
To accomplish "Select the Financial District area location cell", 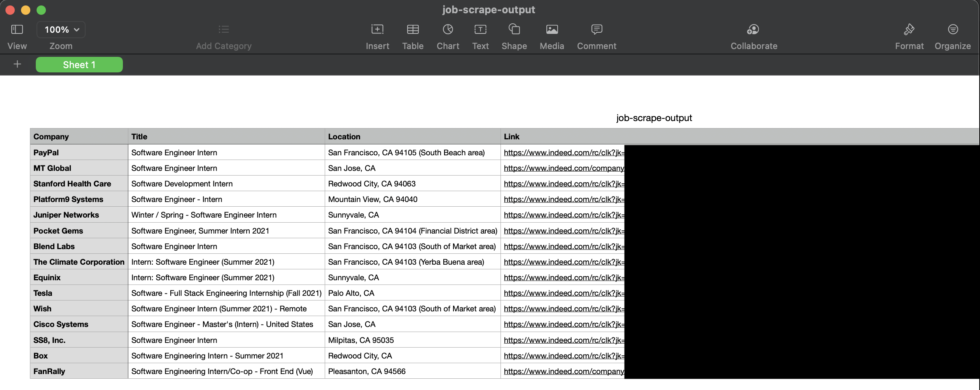I will coord(413,231).
